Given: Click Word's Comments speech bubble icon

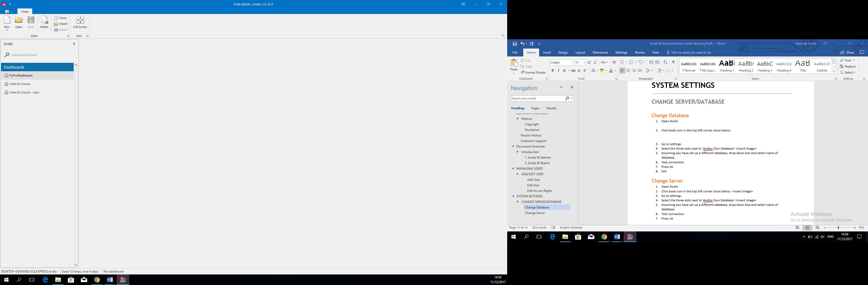Looking at the screenshot, I should point(862,53).
